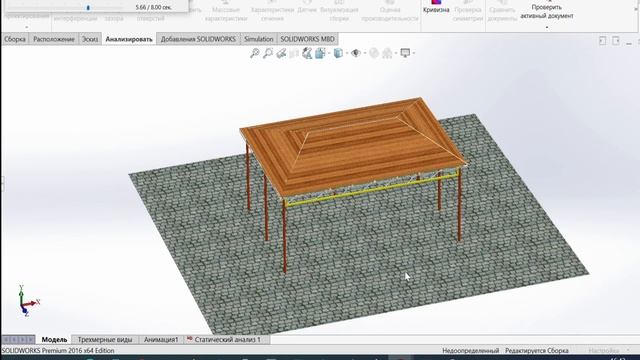The width and height of the screenshot is (640, 360).
Task: Click the bottom tab scroll arrows
Action: click(18, 340)
